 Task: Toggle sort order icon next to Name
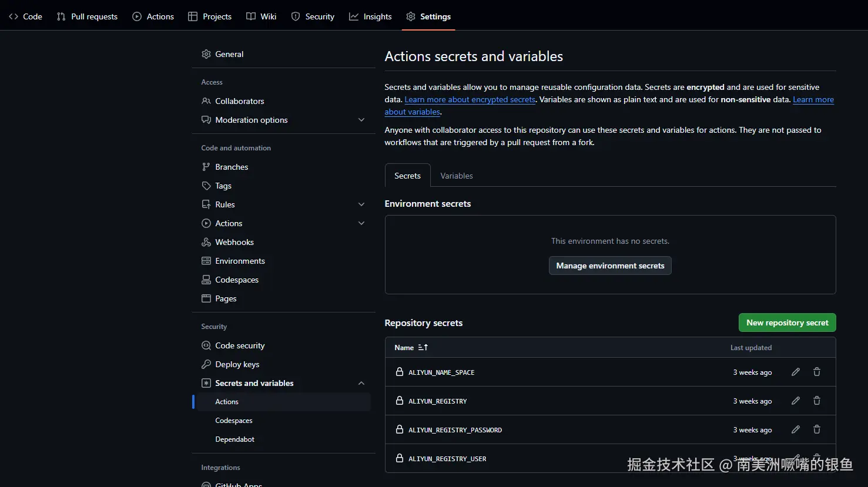tap(423, 348)
